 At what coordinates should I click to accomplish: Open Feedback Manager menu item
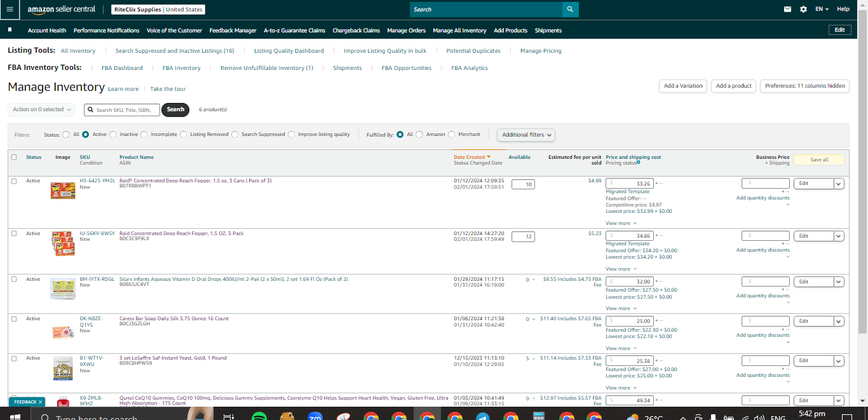233,30
